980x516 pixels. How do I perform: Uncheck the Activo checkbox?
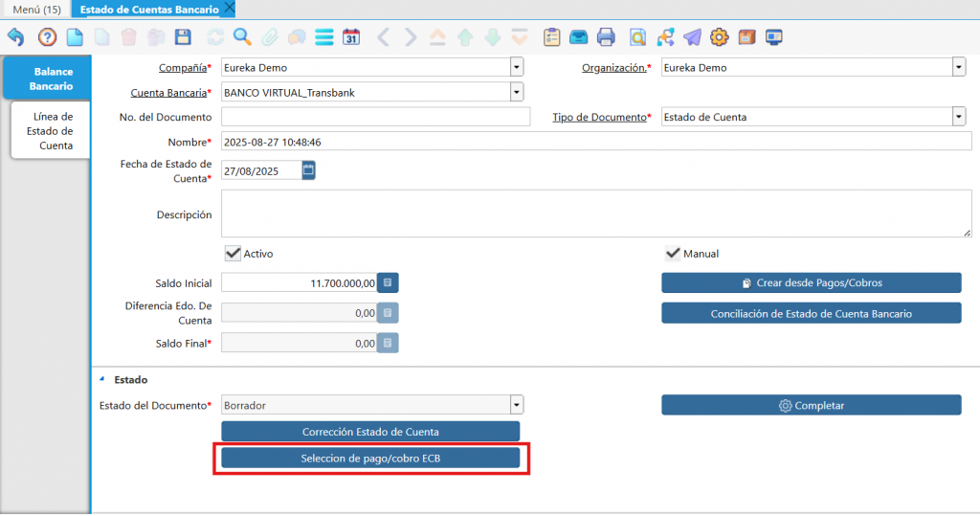tap(233, 254)
